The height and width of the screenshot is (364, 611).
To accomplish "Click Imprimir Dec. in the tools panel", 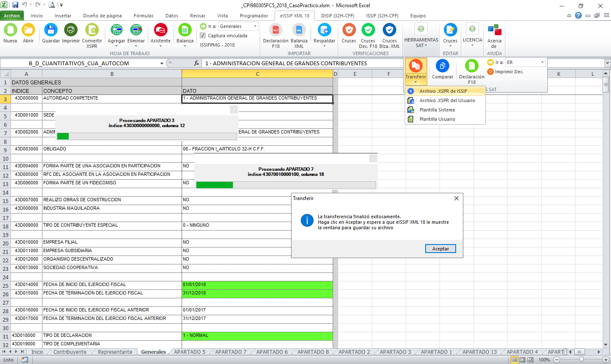I will (x=506, y=72).
